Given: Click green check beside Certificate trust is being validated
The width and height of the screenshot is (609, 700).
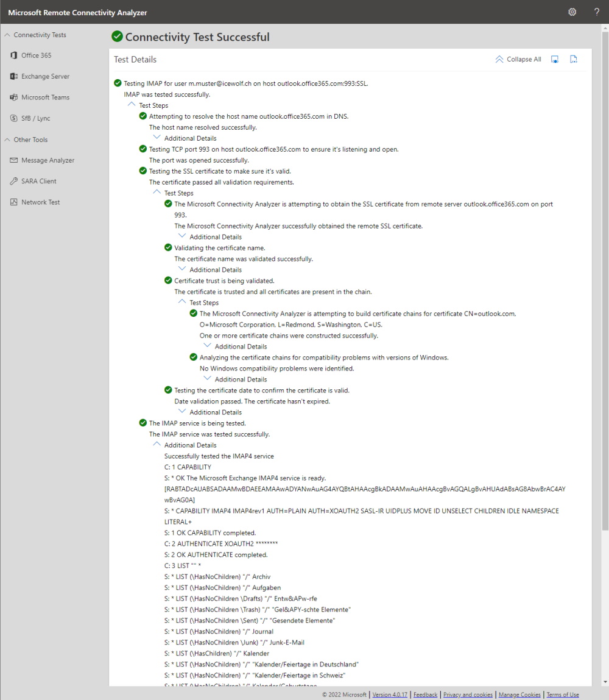Looking at the screenshot, I should point(168,281).
